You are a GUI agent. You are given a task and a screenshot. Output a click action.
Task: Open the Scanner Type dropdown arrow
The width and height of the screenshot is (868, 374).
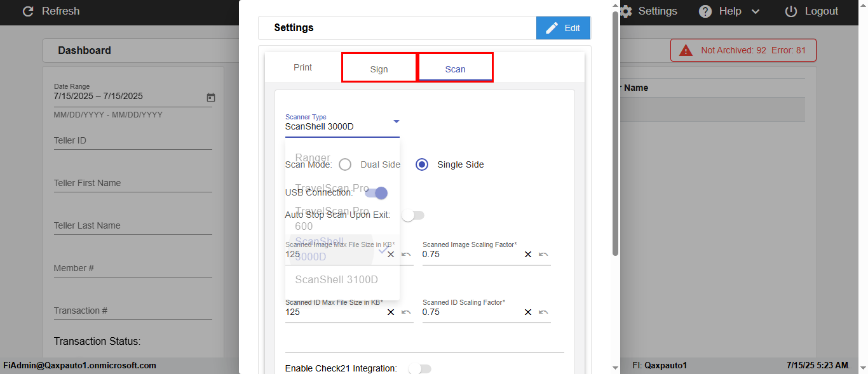[x=396, y=121]
